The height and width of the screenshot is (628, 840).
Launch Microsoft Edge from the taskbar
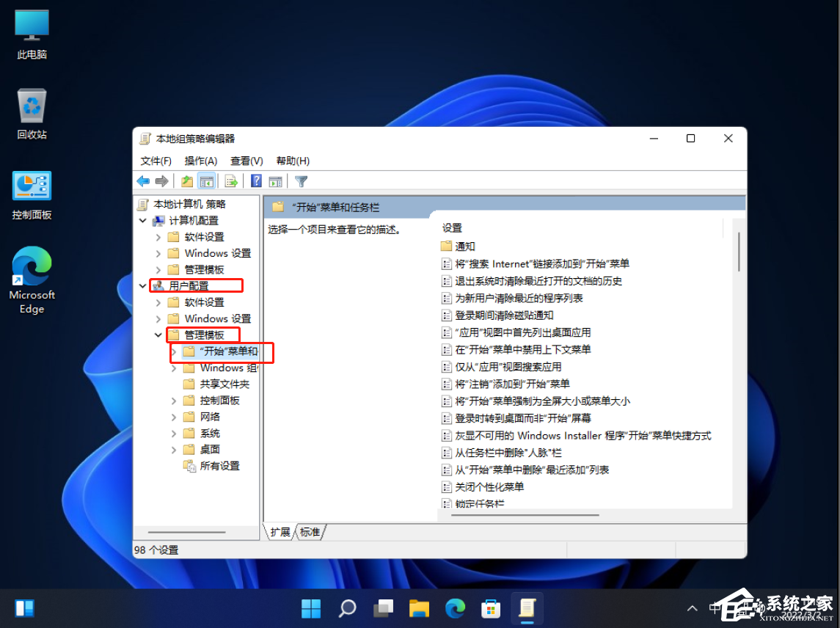pyautogui.click(x=455, y=608)
